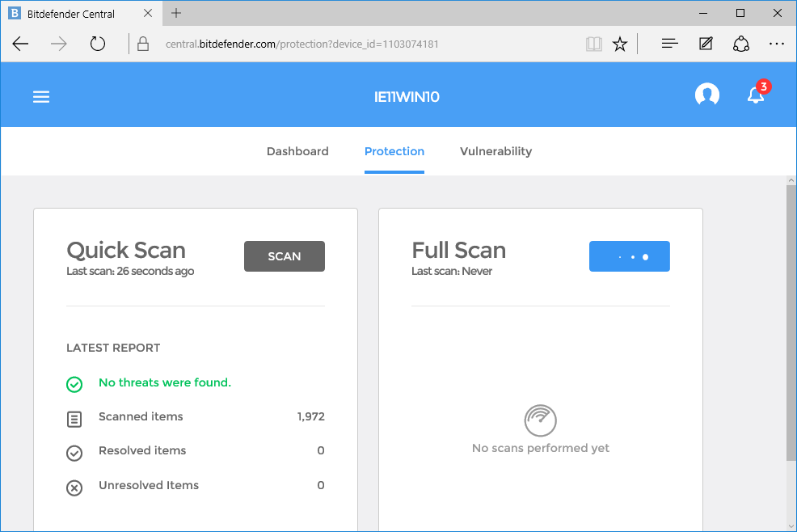Click the Scanned items document icon
797x532 pixels.
[74, 419]
